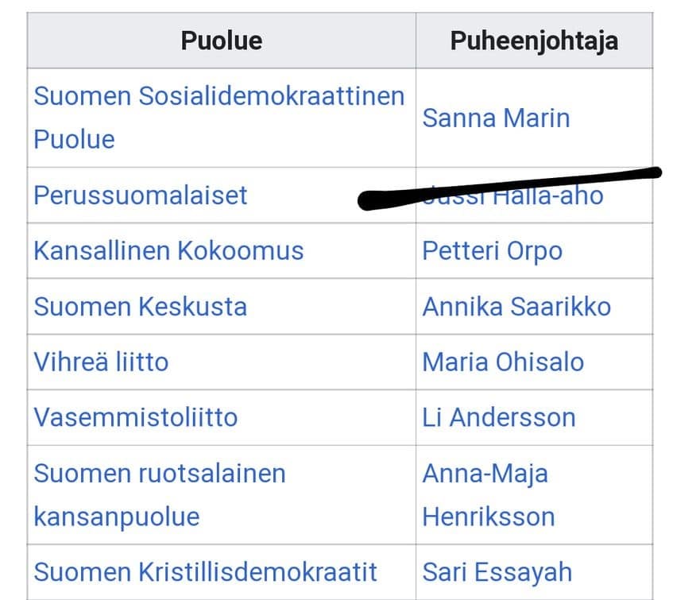Click the crossed-out Jussi Halla-aho link
The width and height of the screenshot is (700, 600).
click(x=513, y=195)
